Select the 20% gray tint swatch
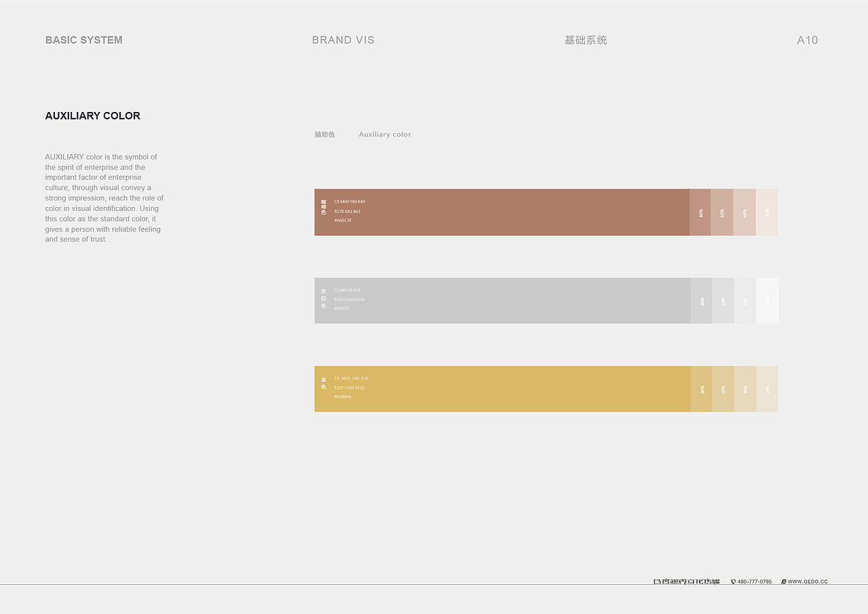Viewport: 868px width, 614px height. pyautogui.click(x=767, y=301)
